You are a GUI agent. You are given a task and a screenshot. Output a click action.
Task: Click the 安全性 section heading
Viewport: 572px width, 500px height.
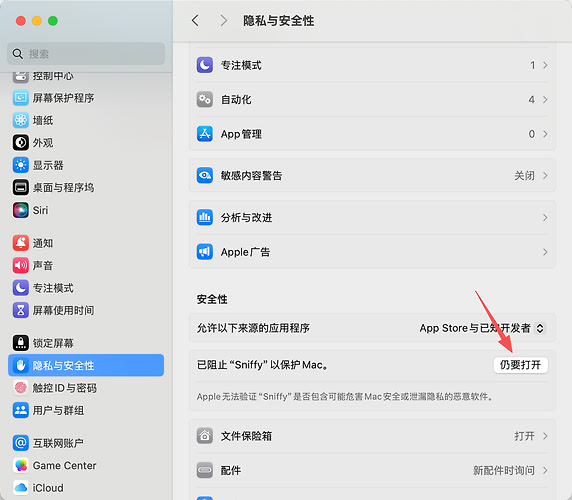point(212,299)
